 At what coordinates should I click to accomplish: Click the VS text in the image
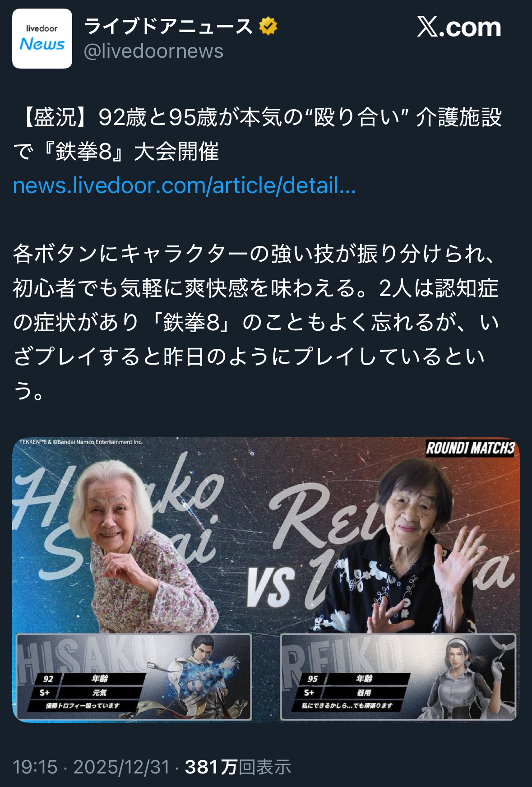pyautogui.click(x=270, y=586)
